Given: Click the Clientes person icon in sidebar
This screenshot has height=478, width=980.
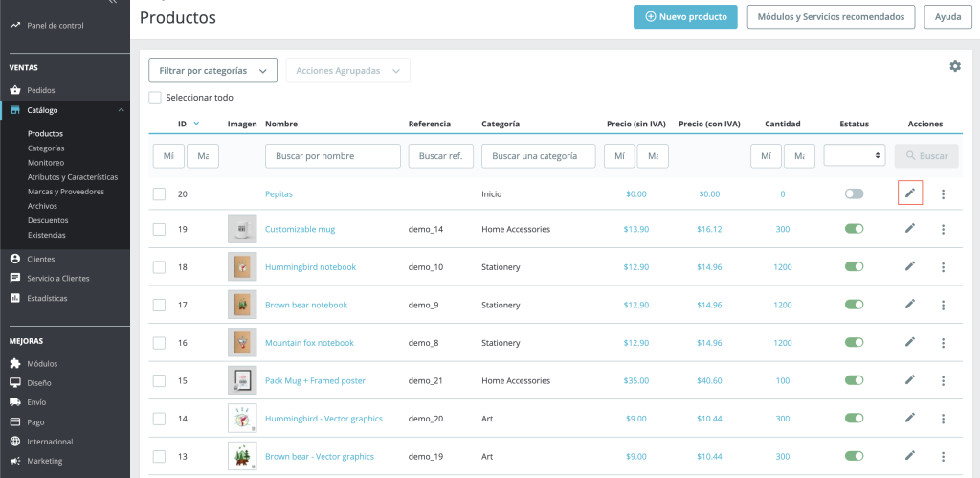Looking at the screenshot, I should click(15, 259).
